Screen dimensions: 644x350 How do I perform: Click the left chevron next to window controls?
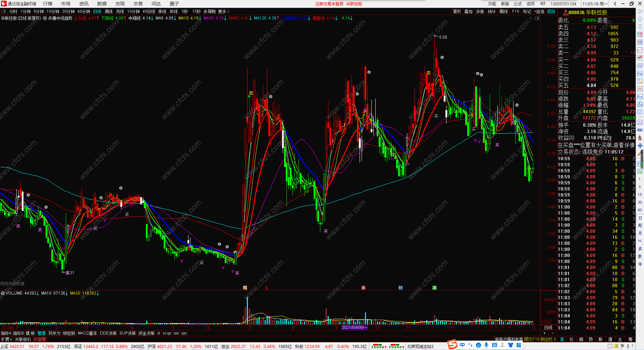[615, 4]
